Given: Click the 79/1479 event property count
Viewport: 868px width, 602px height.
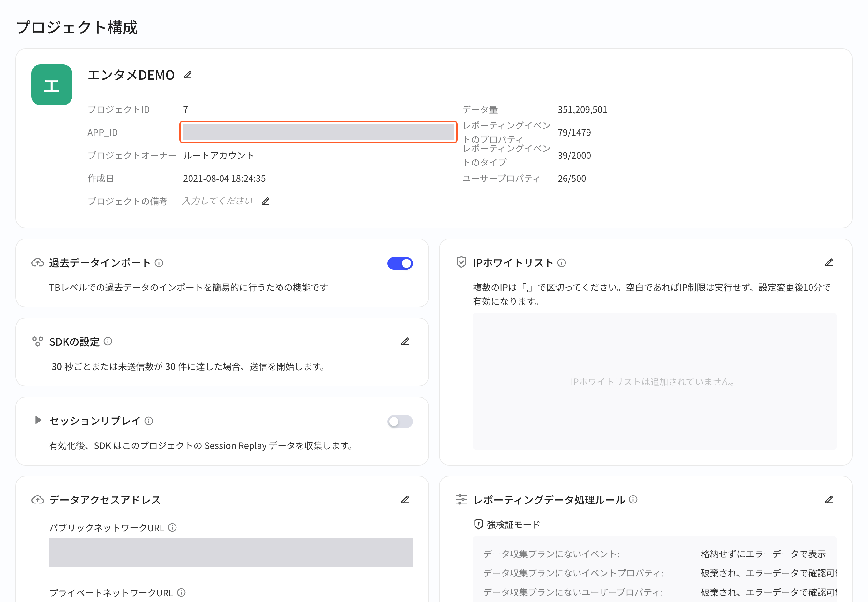Looking at the screenshot, I should 574,133.
